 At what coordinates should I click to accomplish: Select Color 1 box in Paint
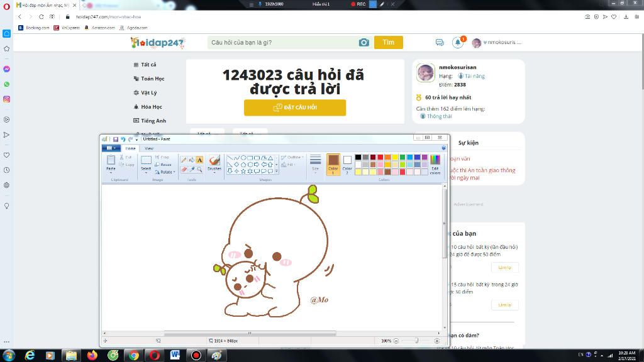pyautogui.click(x=333, y=164)
